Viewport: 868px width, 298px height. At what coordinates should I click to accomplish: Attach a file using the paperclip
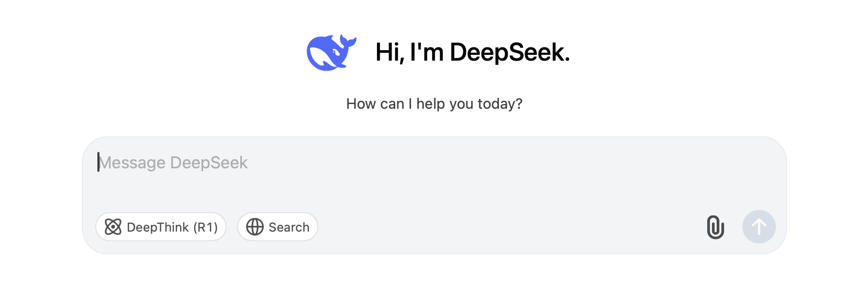point(715,227)
